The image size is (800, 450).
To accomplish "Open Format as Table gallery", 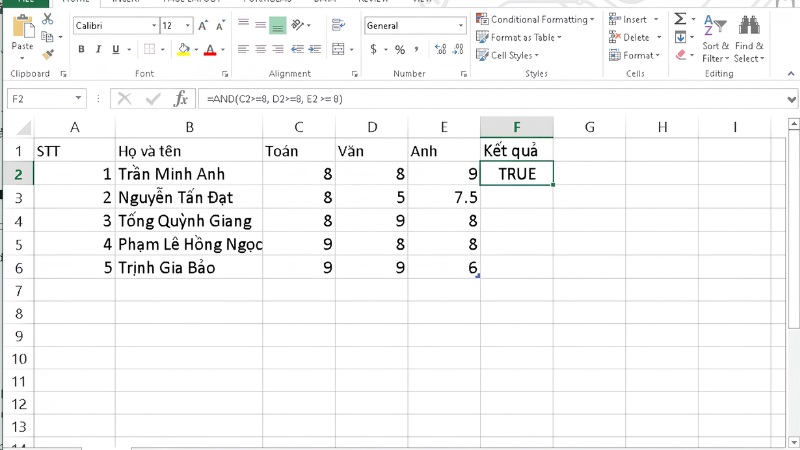I will pos(518,37).
